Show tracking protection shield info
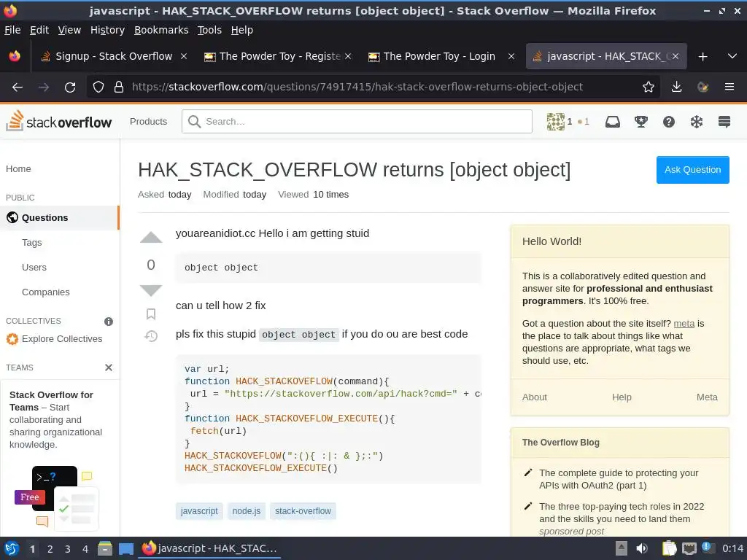Viewport: 747px width, 560px height. point(98,87)
